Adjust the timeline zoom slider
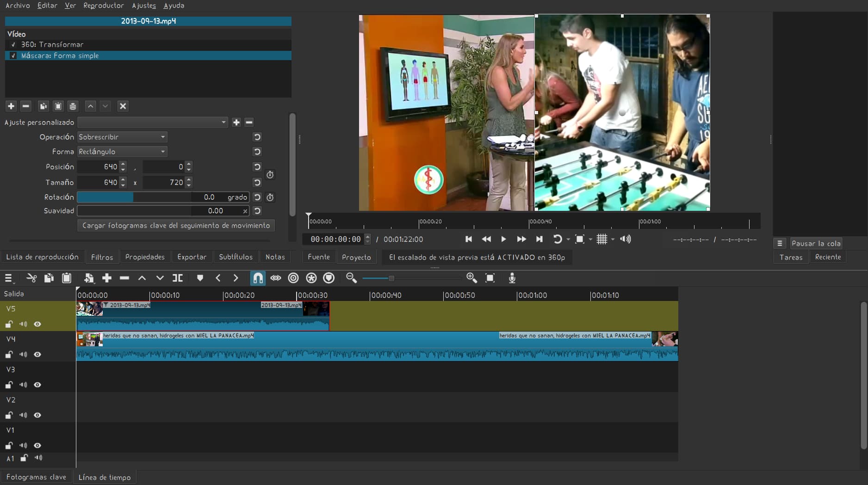The width and height of the screenshot is (868, 485). tap(391, 278)
